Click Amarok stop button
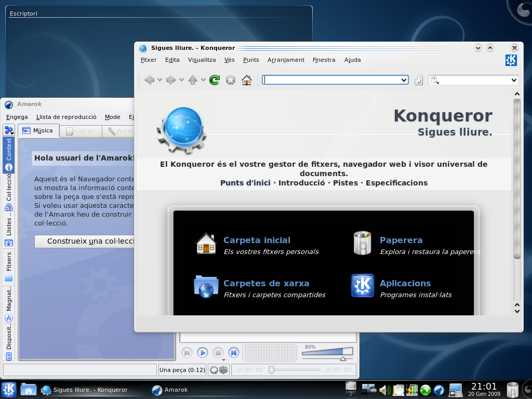 click(218, 353)
